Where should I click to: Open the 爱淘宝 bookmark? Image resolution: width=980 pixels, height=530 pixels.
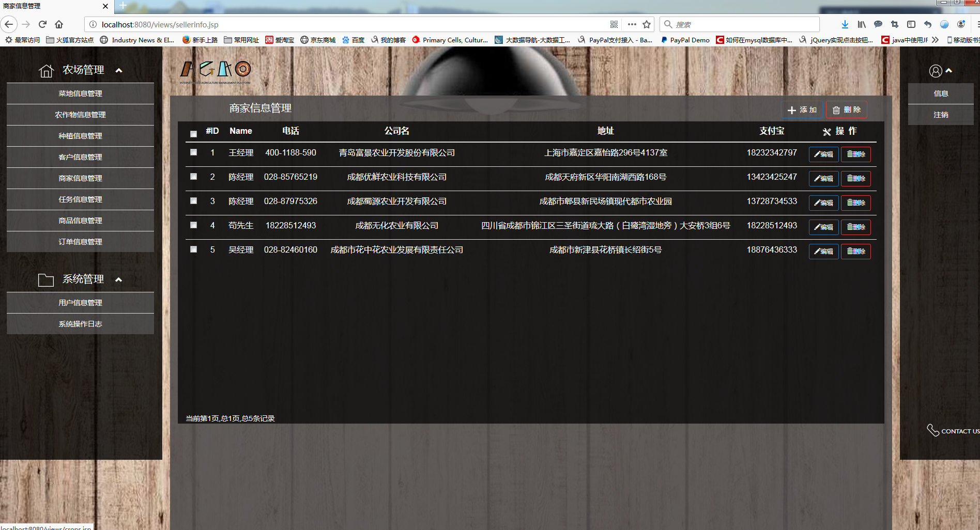[280, 40]
